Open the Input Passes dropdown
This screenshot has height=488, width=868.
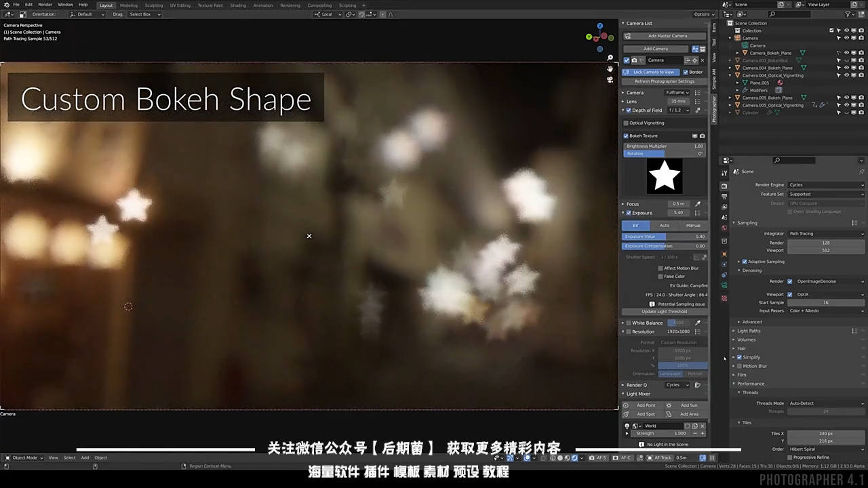(x=826, y=310)
